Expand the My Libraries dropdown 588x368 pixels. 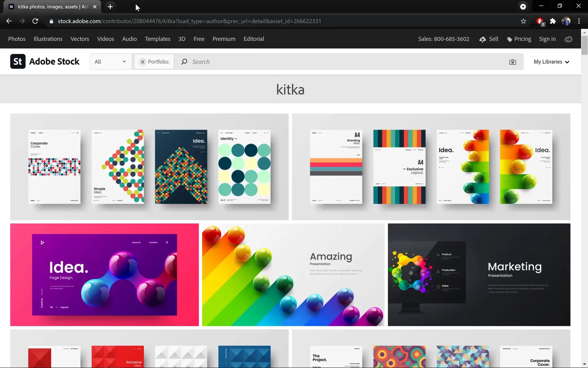coord(551,62)
